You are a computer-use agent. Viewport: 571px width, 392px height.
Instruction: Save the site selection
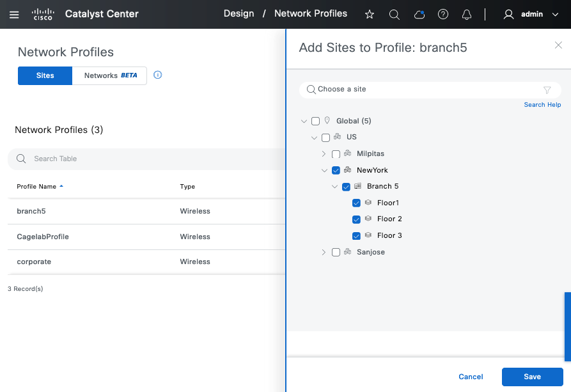(x=532, y=377)
